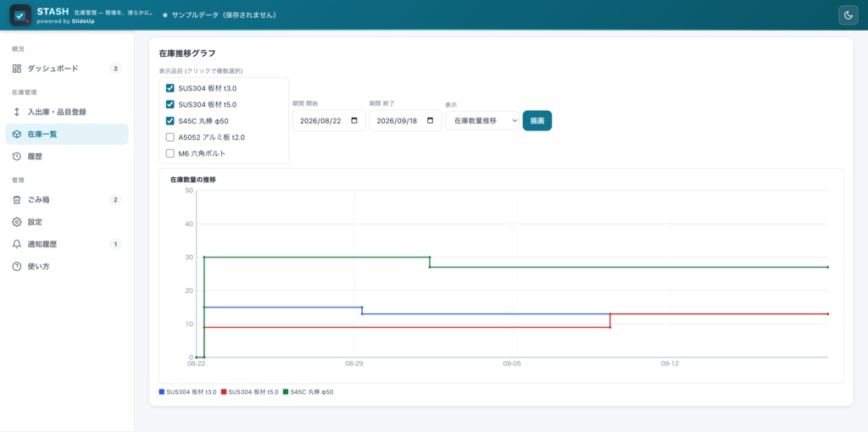868x432 pixels.
Task: Toggle blue SUS304 板材 t3.0 legend swatch
Action: coord(162,391)
